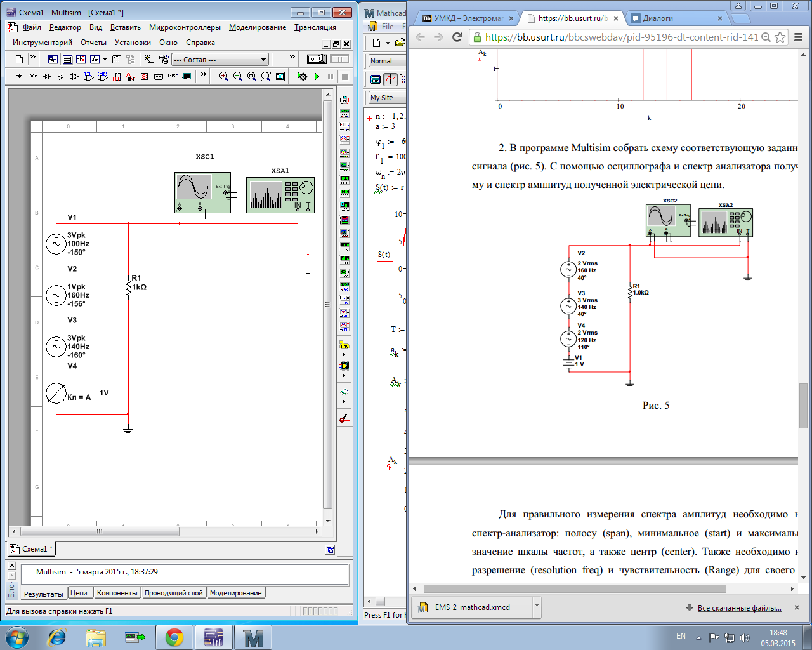This screenshot has height=650, width=812.
Task: Click the zoom out magnifier icon
Action: click(x=238, y=76)
